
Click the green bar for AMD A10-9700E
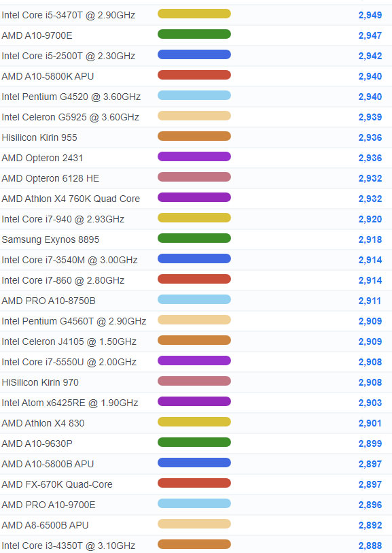(x=194, y=34)
